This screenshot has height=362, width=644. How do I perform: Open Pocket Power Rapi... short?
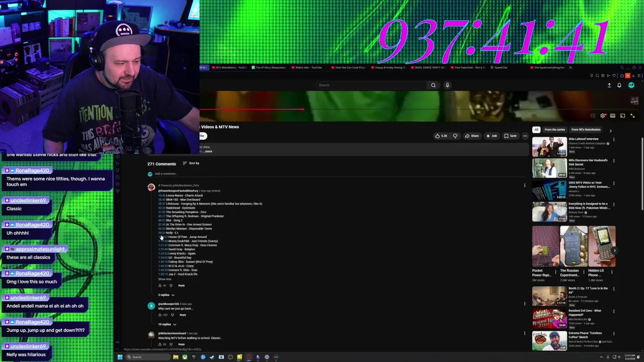[x=546, y=246]
